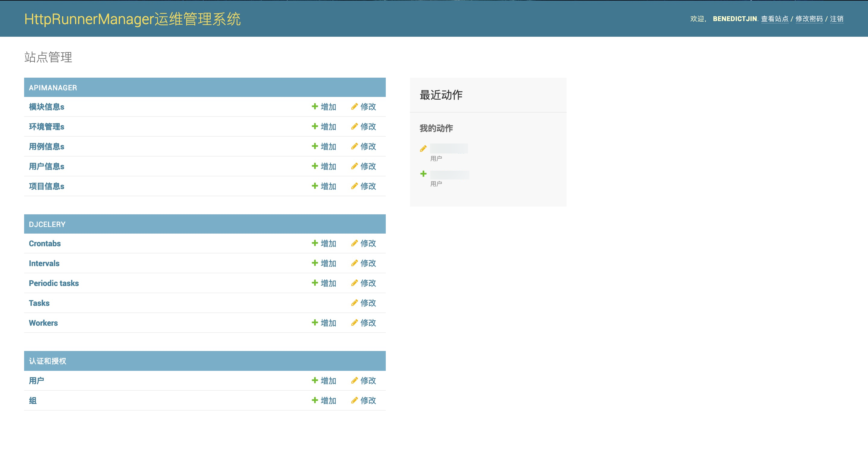Open the APIMANAGER section header
868x475 pixels.
[x=53, y=88]
